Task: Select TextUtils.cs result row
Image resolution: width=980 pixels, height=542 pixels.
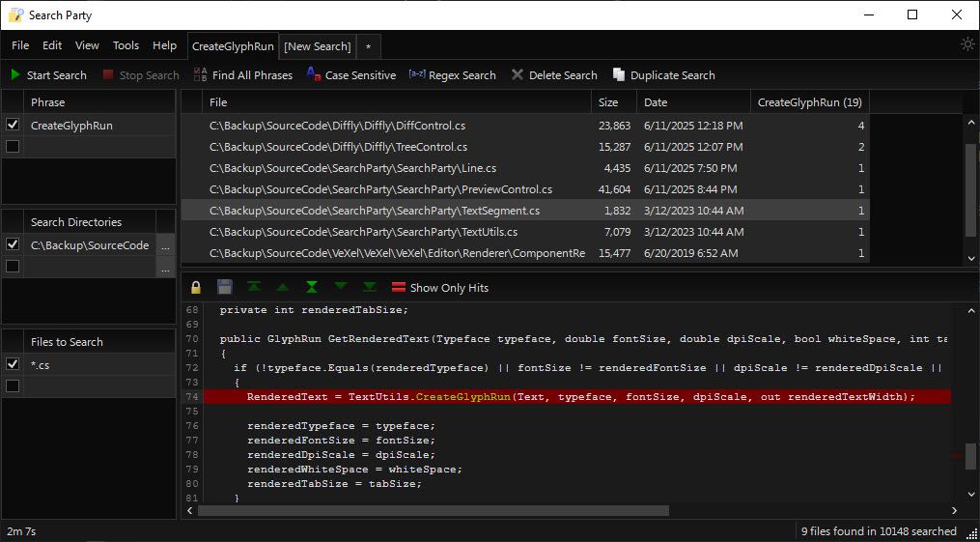Action: pyautogui.click(x=525, y=232)
